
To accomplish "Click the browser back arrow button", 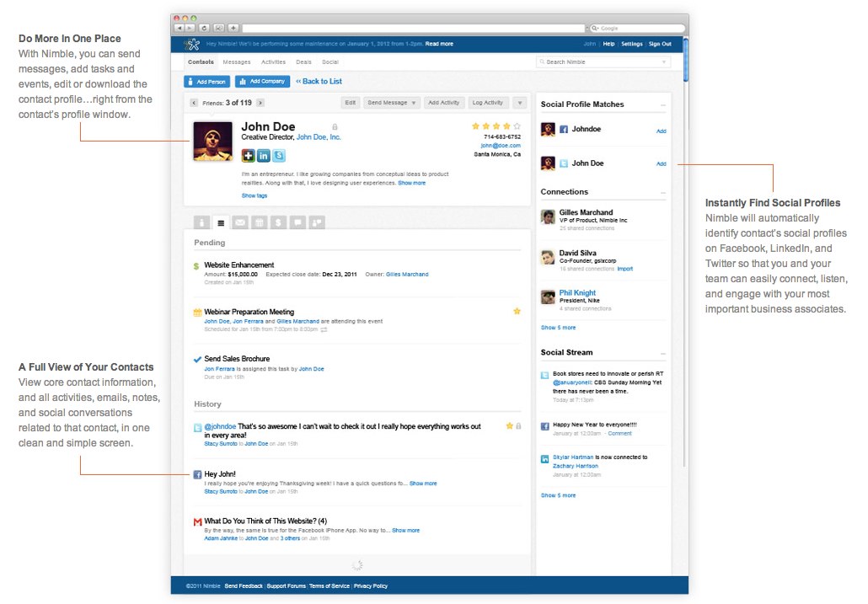I will point(179,28).
